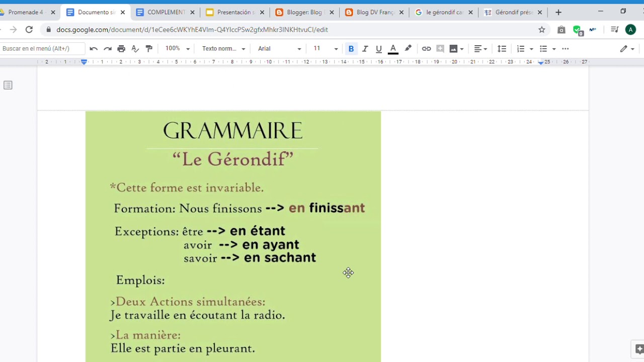Close the 'Documento sin' tab

pos(123,13)
